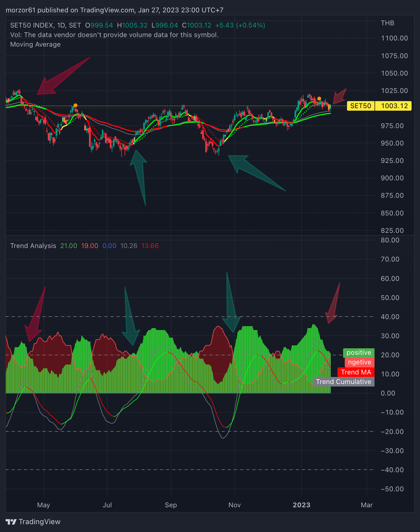
Task: Click the blue 0.00 indicator value
Action: click(x=109, y=246)
